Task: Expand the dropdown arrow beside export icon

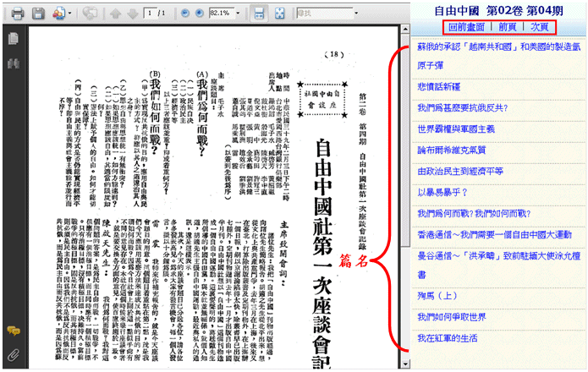Action: click(x=69, y=14)
